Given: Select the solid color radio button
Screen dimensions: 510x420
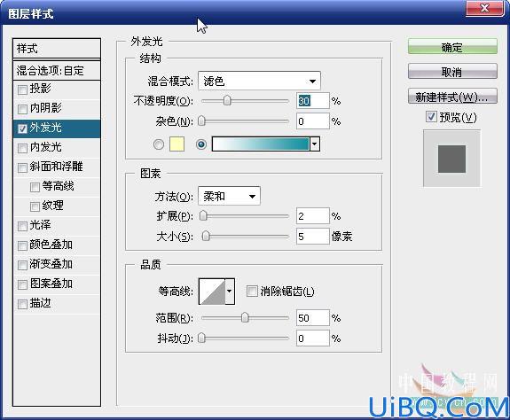Looking at the screenshot, I should click(x=159, y=144).
